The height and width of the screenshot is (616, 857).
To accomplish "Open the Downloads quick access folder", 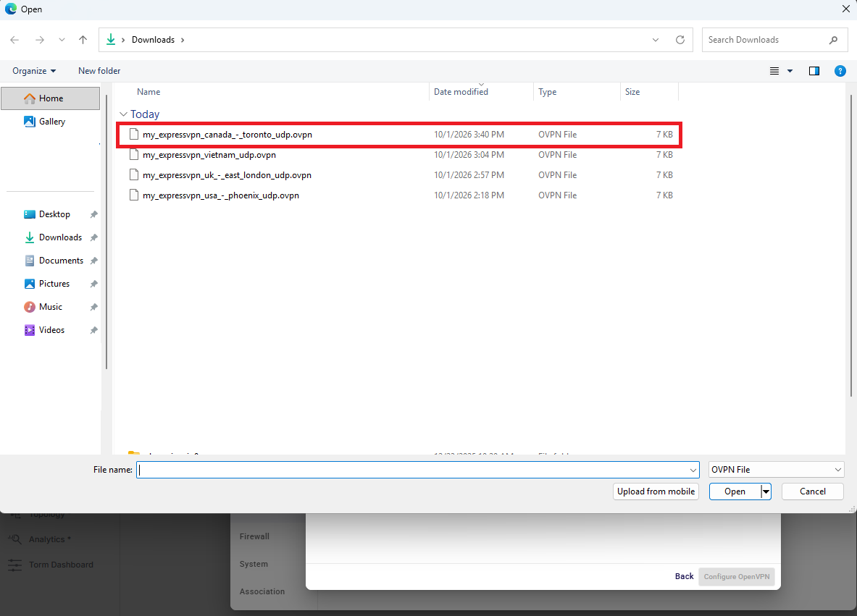I will point(60,237).
